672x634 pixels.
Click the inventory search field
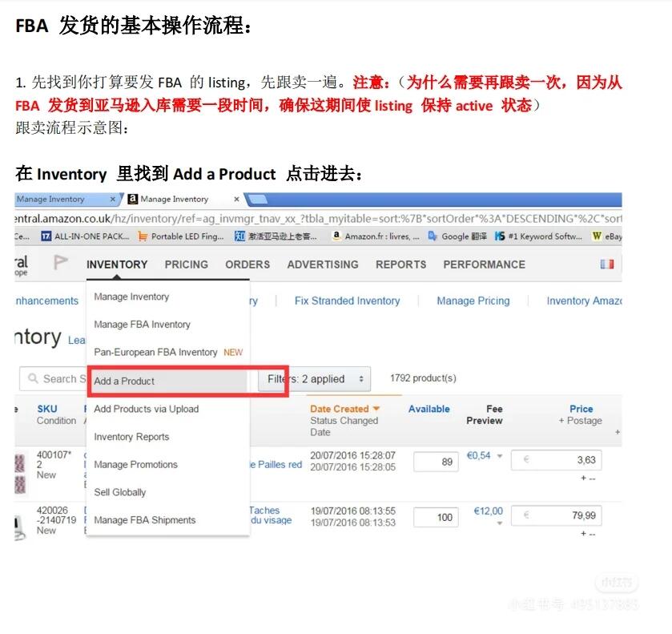click(x=53, y=379)
